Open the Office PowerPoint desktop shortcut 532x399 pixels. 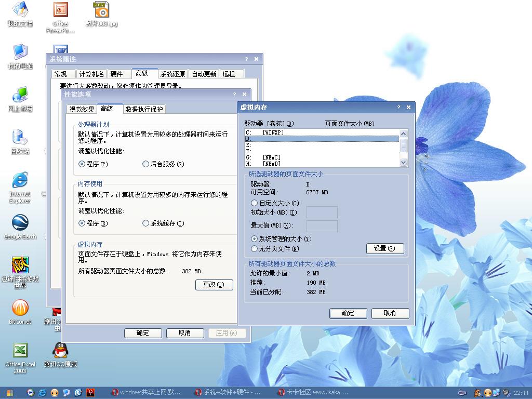[60, 17]
